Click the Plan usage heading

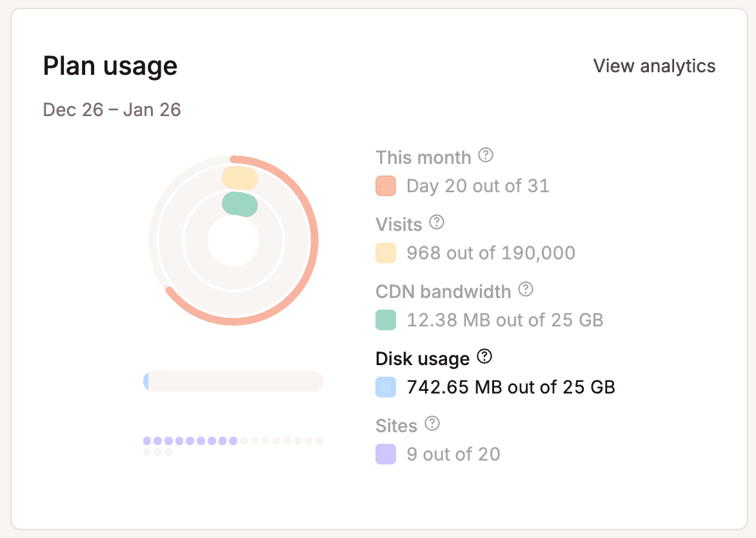click(x=110, y=65)
